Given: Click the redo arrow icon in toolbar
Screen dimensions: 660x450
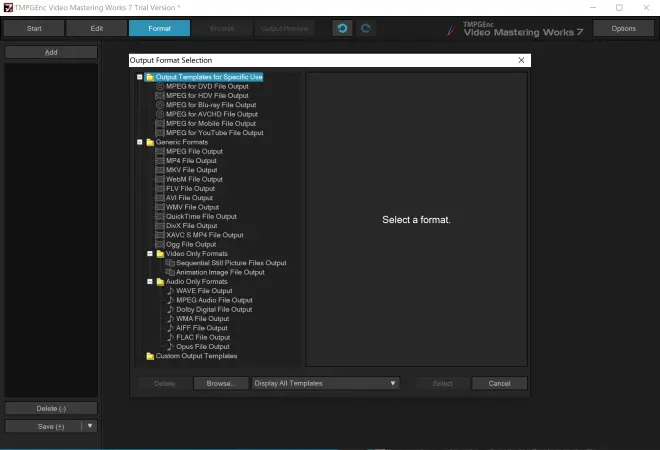Looking at the screenshot, I should click(365, 28).
